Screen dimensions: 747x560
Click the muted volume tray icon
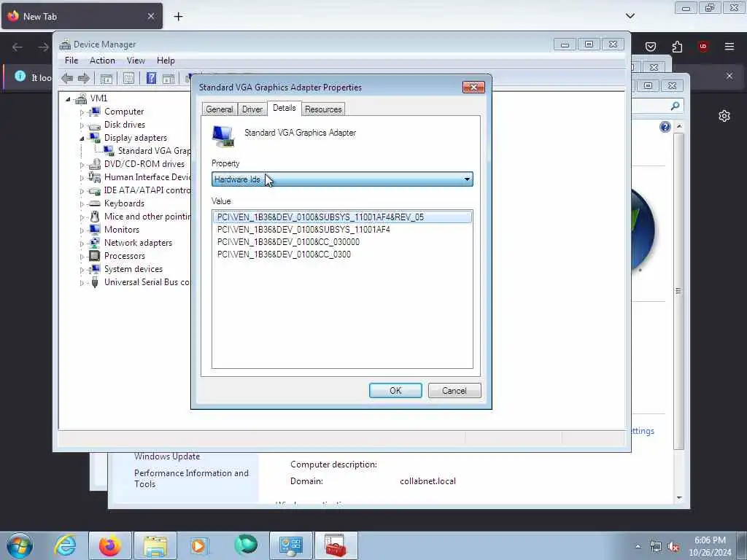tap(673, 547)
